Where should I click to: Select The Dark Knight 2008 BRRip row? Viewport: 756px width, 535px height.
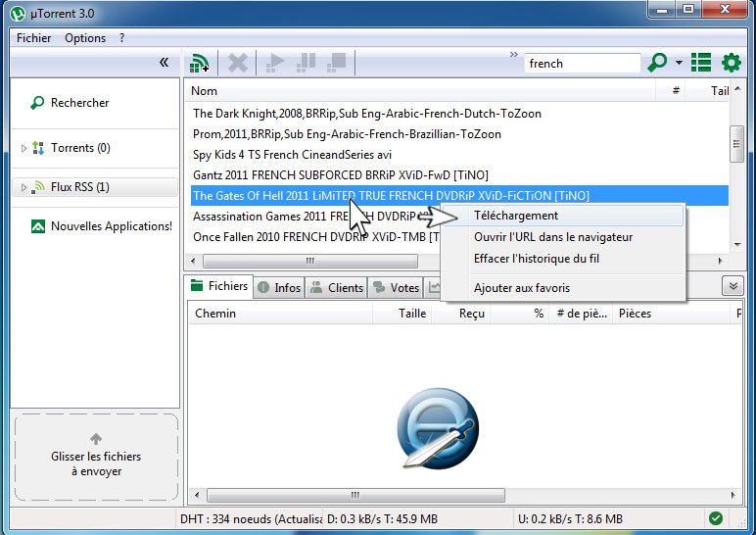point(459,114)
